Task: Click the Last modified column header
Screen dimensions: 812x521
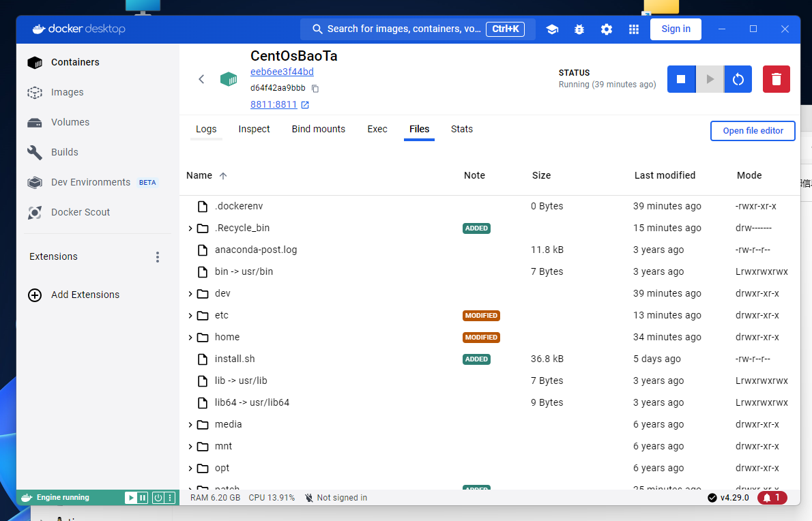Action: pos(665,175)
